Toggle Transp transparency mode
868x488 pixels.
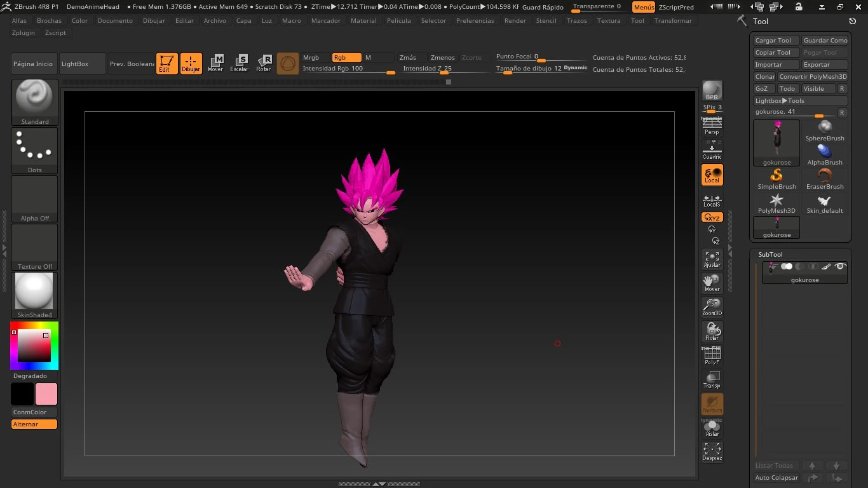tap(712, 380)
